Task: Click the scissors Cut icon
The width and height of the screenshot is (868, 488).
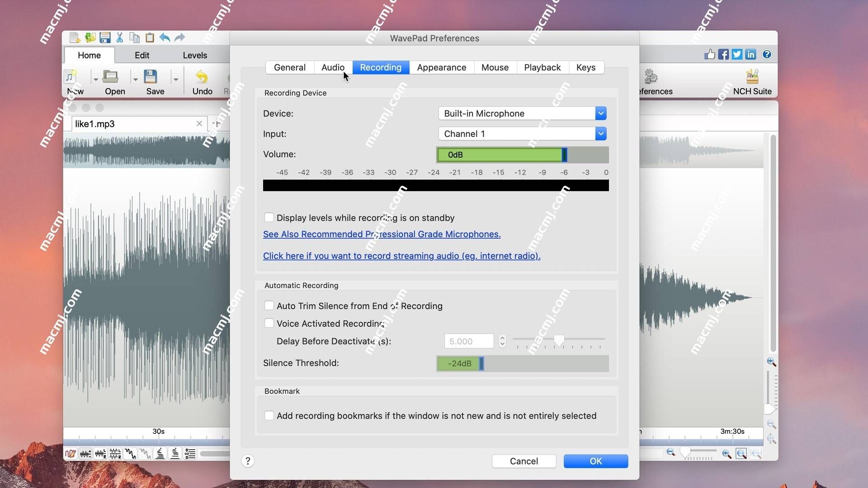Action: (x=120, y=38)
